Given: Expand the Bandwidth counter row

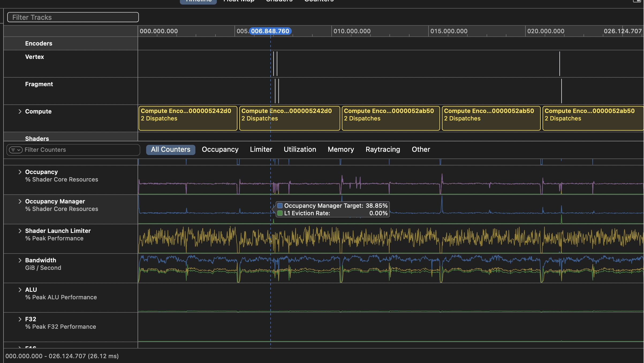Looking at the screenshot, I should coord(20,260).
